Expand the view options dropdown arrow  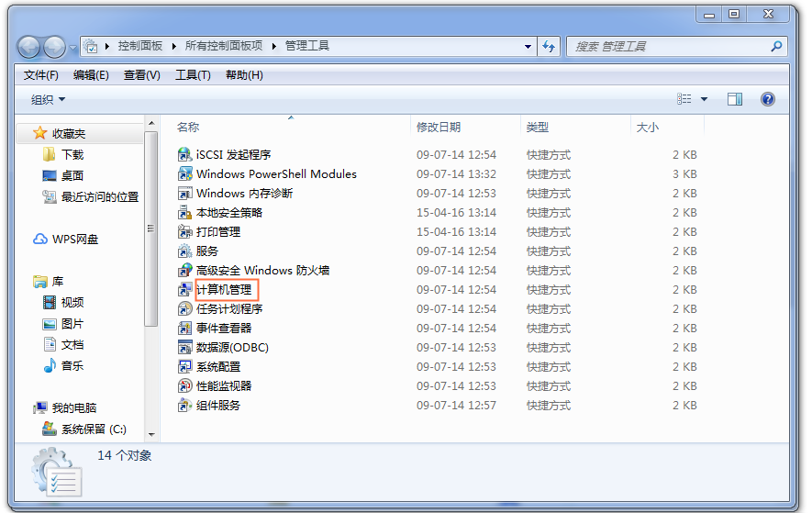[705, 99]
